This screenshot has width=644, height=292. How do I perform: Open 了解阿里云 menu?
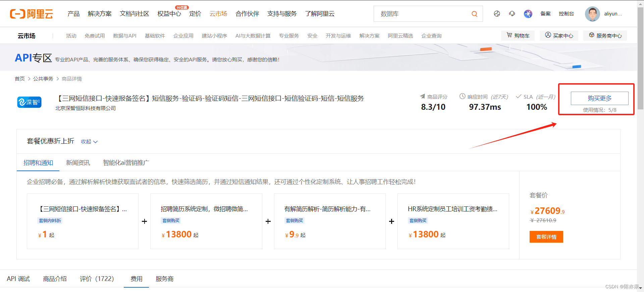pyautogui.click(x=320, y=14)
